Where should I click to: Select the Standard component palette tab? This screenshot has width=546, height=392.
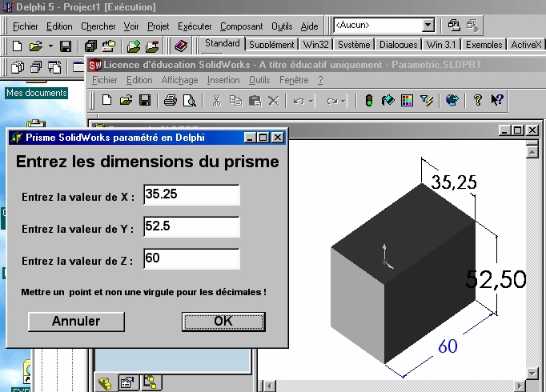tap(222, 43)
